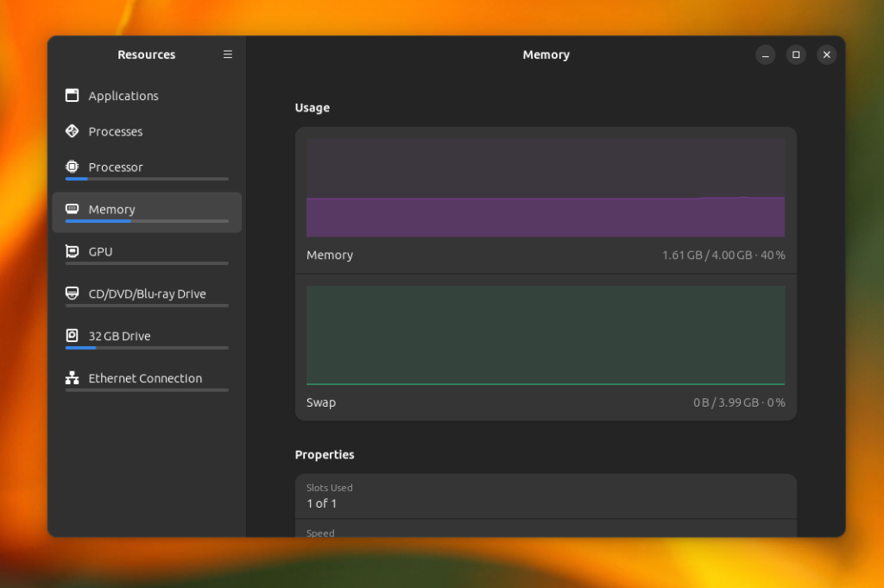Close the Resources window
Image resolution: width=884 pixels, height=588 pixels.
[x=826, y=54]
